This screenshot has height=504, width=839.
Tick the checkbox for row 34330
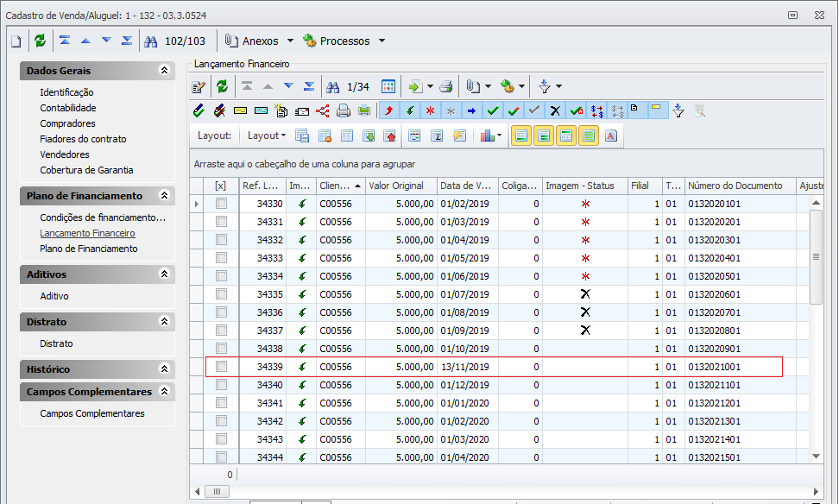[221, 204]
